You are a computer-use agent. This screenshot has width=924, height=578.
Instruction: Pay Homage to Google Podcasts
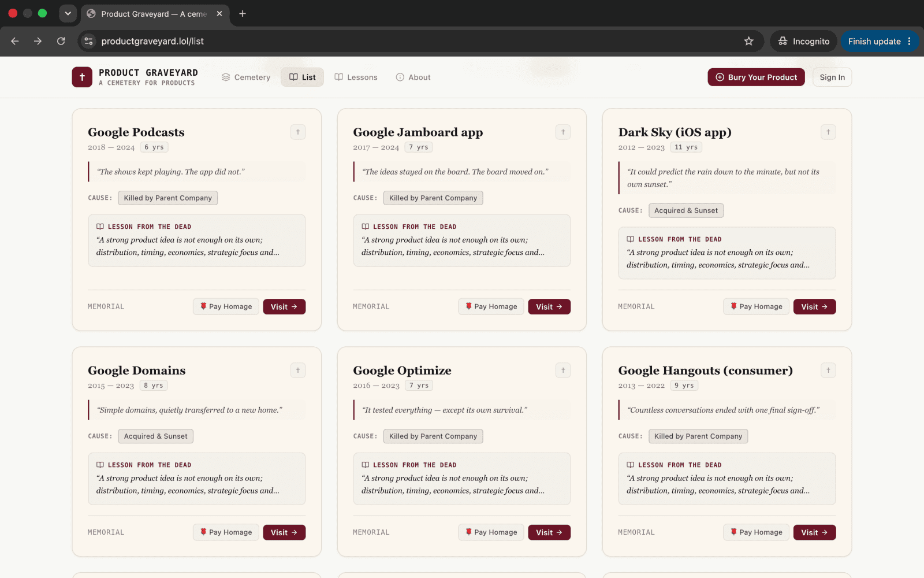pos(226,306)
